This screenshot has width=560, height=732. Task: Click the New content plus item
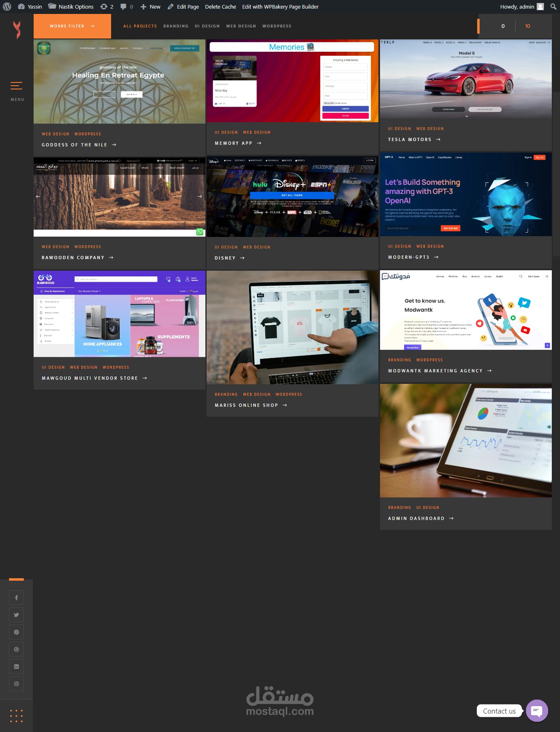tap(150, 7)
